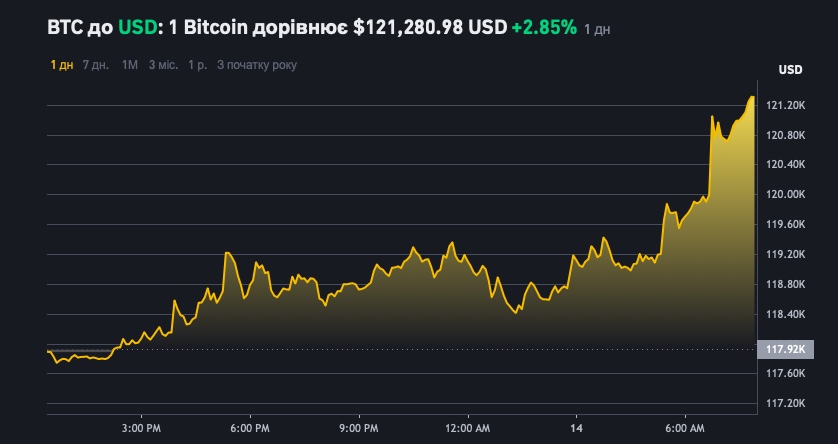Image resolution: width=838 pixels, height=444 pixels.
Task: Select the 1 р. yearly range
Action: [x=197, y=65]
